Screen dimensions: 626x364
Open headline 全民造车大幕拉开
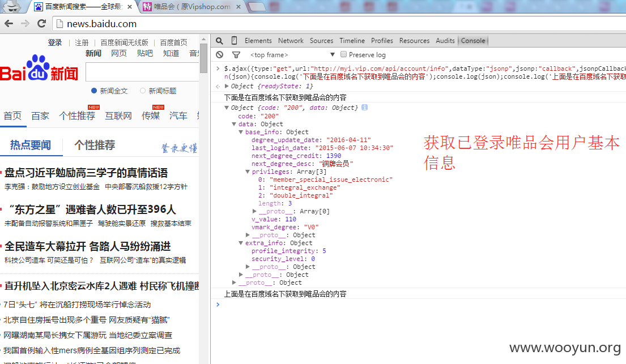pos(87,246)
